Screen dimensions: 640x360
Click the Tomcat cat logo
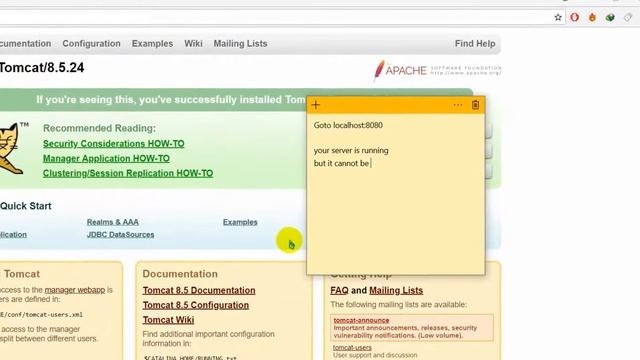click(11, 149)
